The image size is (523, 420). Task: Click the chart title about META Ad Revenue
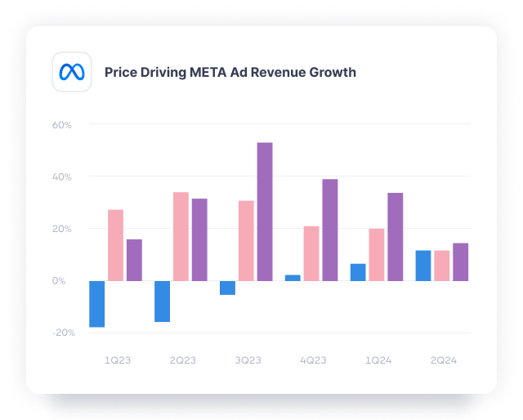point(230,72)
